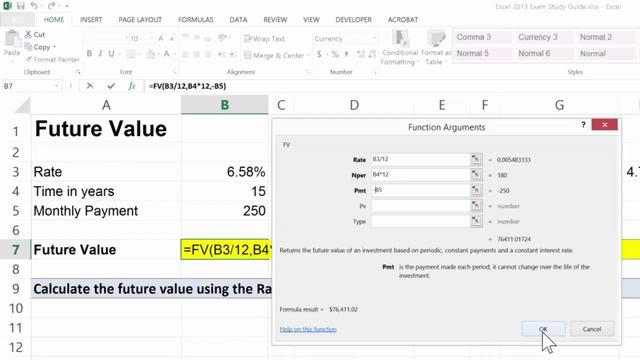
Task: Apply Comma Style number format icon
Action: (x=347, y=54)
